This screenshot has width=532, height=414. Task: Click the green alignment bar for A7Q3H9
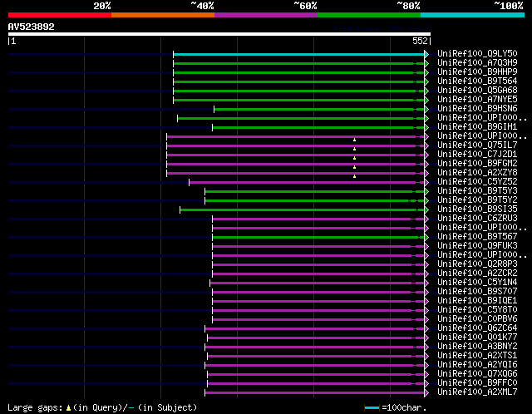pyautogui.click(x=299, y=63)
